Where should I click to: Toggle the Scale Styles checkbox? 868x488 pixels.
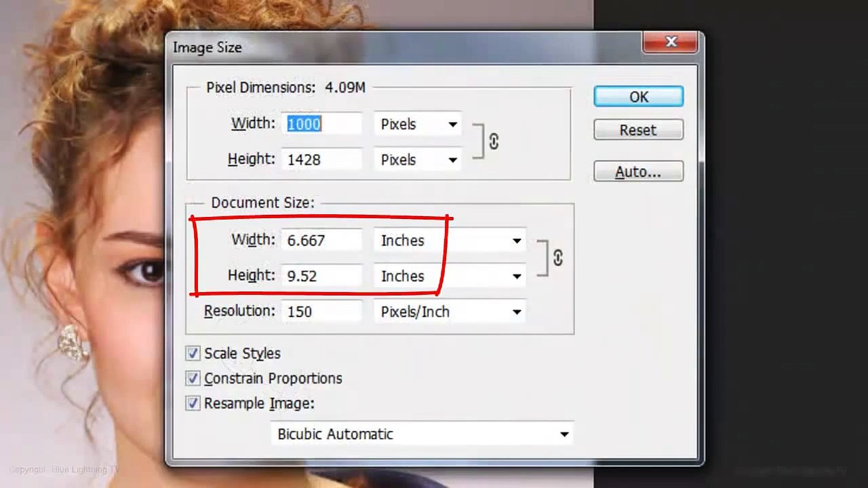click(x=193, y=353)
